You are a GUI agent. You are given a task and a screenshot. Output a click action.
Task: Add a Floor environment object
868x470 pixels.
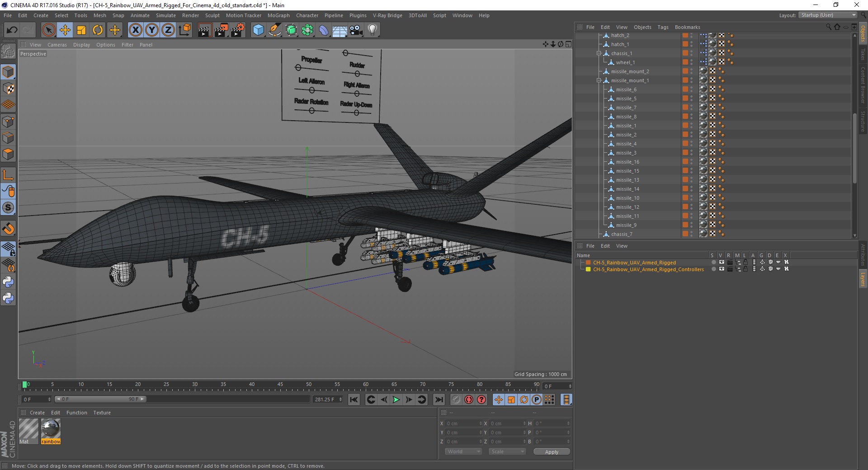click(340, 30)
